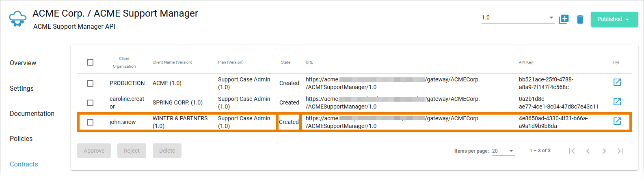The image size is (644, 179).
Task: Go to the first page of contracts
Action: pos(572,151)
